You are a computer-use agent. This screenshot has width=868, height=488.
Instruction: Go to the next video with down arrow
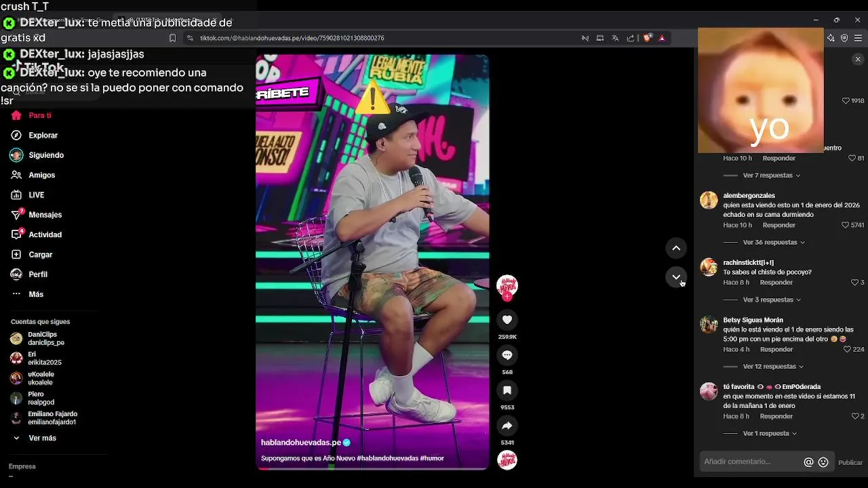(676, 277)
